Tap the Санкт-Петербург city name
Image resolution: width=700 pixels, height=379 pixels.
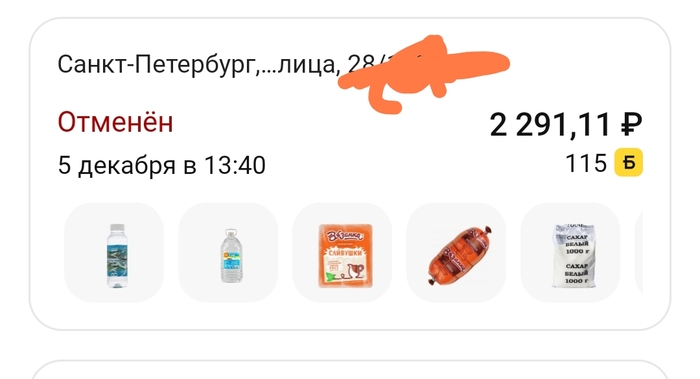pyautogui.click(x=156, y=64)
